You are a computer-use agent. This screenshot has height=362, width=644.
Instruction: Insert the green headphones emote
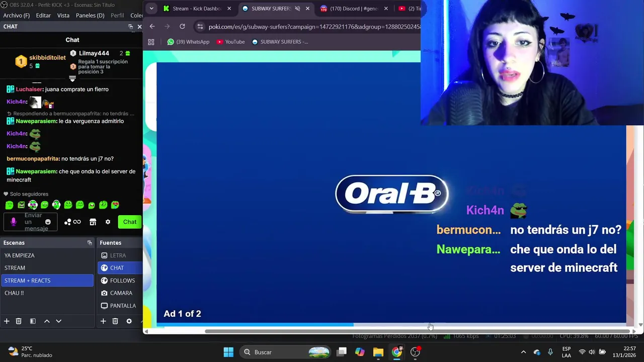coord(56,205)
